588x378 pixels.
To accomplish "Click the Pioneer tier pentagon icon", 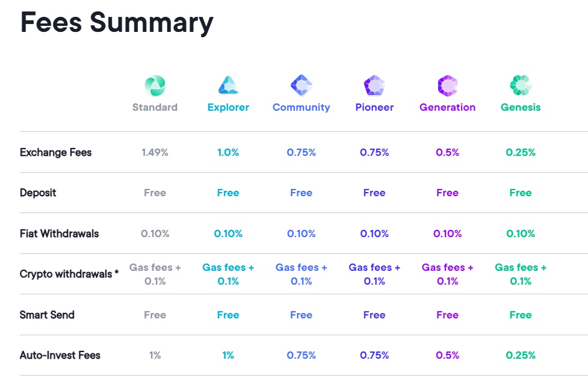I will 374,86.
